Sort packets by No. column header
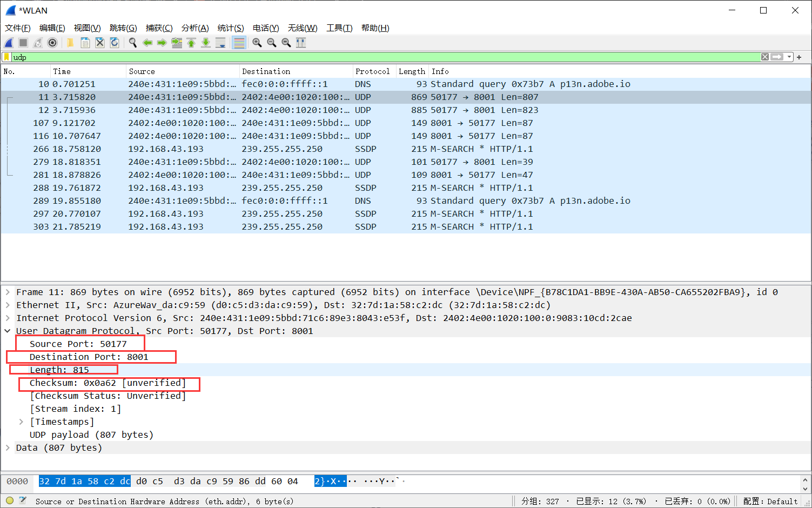 [x=25, y=71]
